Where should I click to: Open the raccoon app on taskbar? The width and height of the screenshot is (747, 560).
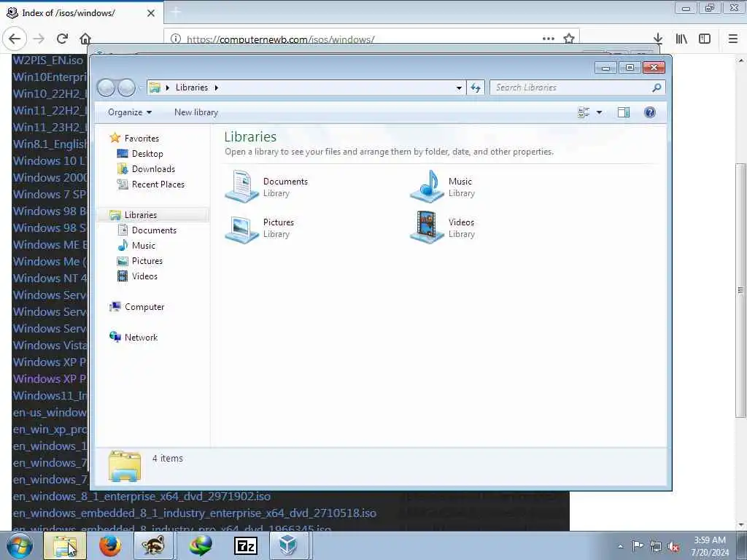153,545
